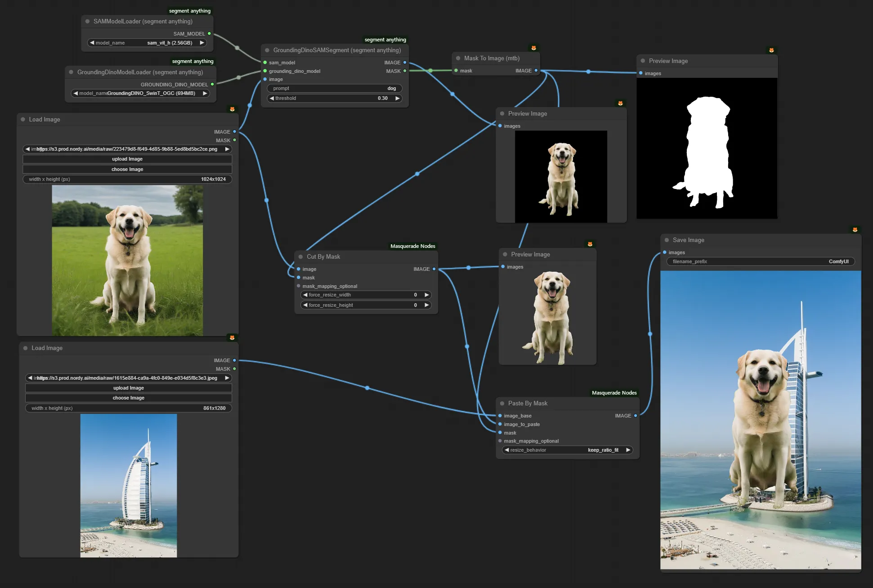Collapse the GroundingDinoSAMSegment node via title dot
Screen dimensions: 873x588
267,50
